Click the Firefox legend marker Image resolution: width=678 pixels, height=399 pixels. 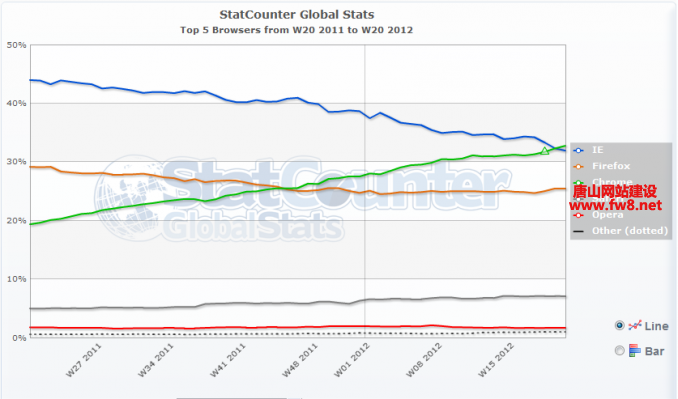pyautogui.click(x=579, y=166)
